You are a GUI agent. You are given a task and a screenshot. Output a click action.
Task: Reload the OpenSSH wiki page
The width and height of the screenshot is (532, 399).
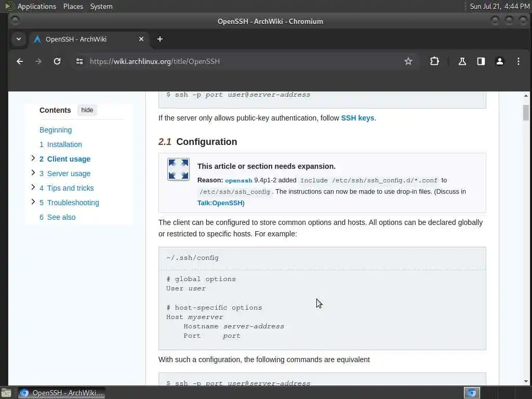coord(57,61)
